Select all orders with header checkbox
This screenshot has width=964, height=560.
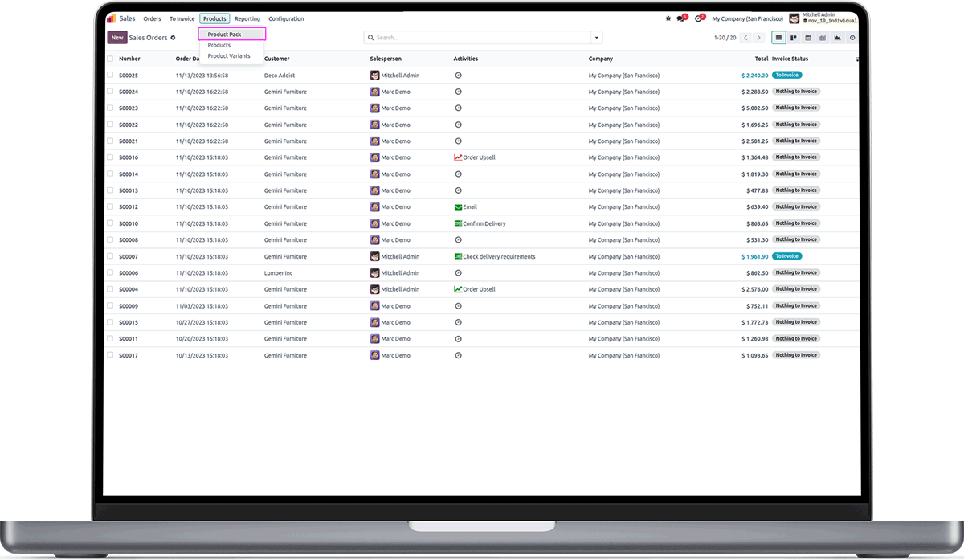110,59
